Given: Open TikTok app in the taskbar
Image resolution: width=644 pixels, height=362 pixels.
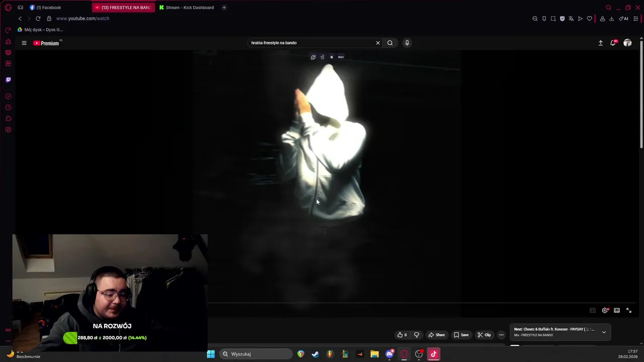Looking at the screenshot, I should pos(434,354).
